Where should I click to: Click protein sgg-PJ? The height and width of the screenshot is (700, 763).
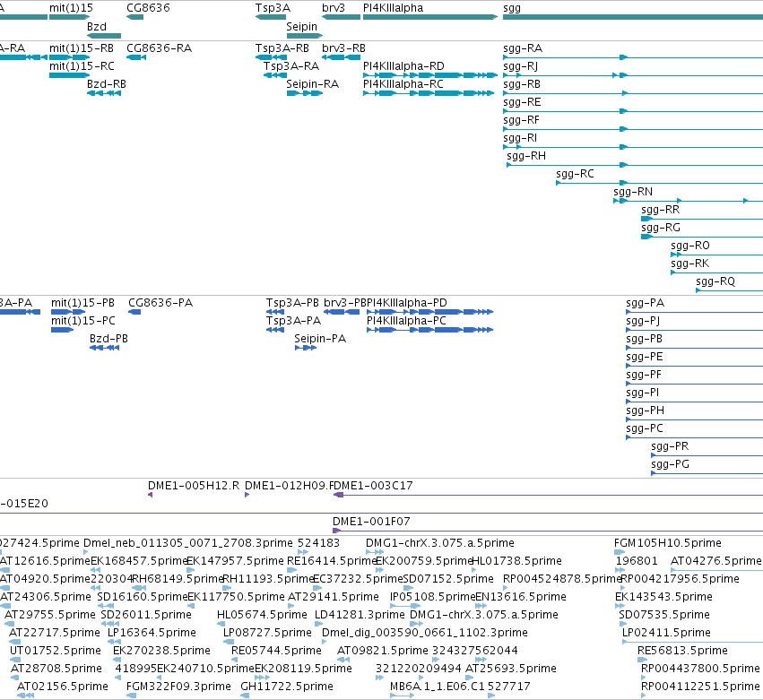tap(694, 331)
